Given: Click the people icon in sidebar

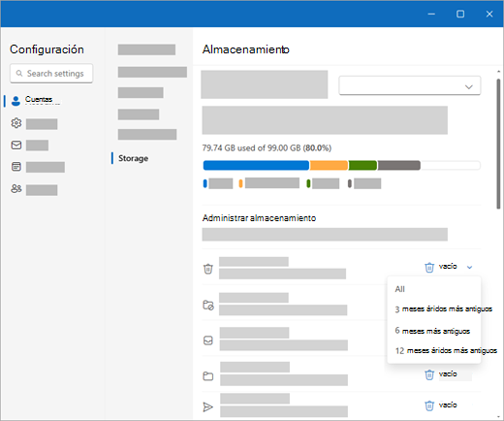Looking at the screenshot, I should tap(16, 188).
